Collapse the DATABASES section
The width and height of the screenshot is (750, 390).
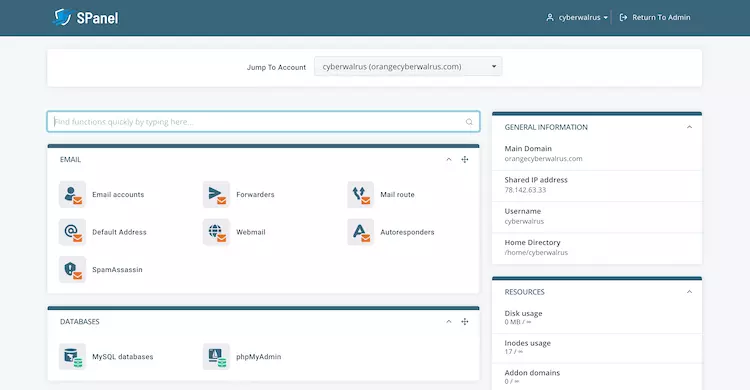(449, 322)
